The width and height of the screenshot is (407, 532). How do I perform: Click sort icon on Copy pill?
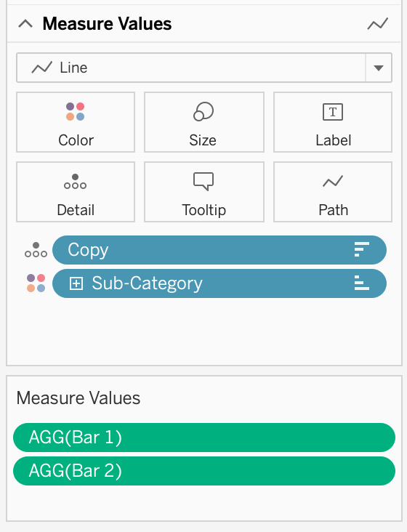[361, 249]
